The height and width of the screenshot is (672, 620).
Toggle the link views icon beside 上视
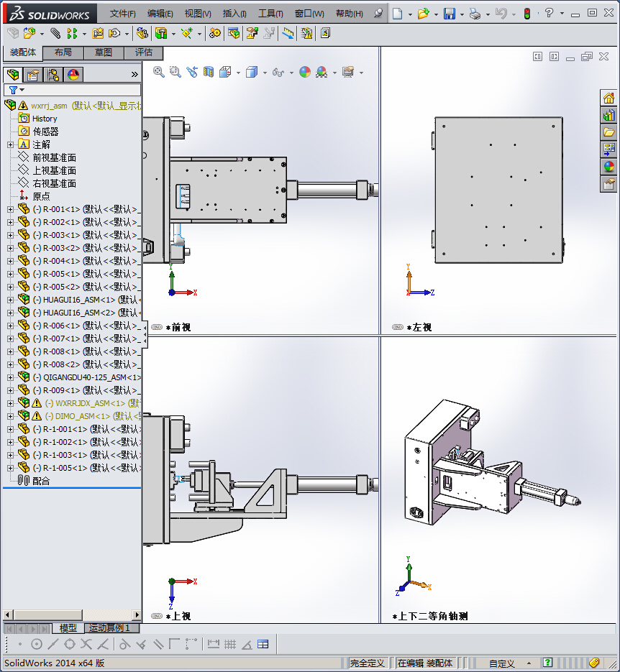tap(157, 616)
